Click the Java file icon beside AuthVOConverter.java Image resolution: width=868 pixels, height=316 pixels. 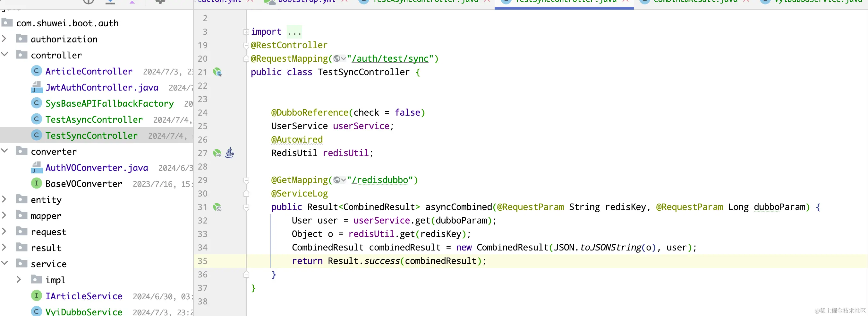tap(36, 167)
